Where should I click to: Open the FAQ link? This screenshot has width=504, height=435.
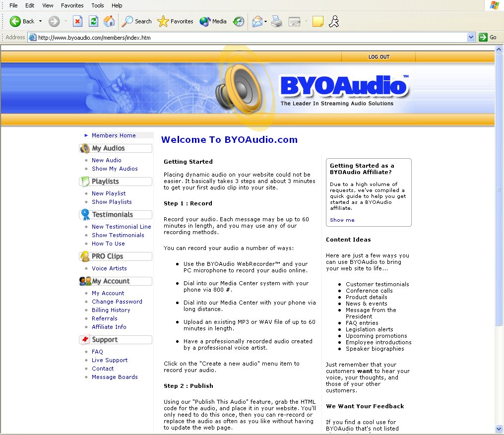point(97,351)
